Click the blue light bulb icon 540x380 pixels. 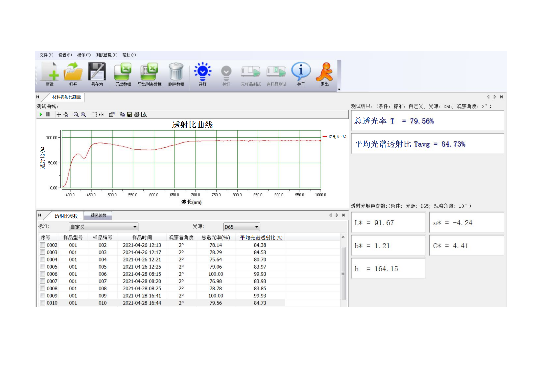coord(202,71)
